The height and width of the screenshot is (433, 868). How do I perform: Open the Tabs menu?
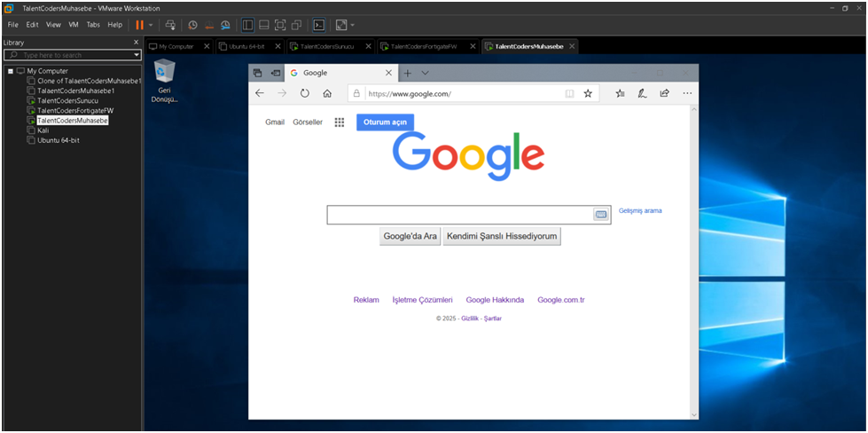click(x=94, y=25)
